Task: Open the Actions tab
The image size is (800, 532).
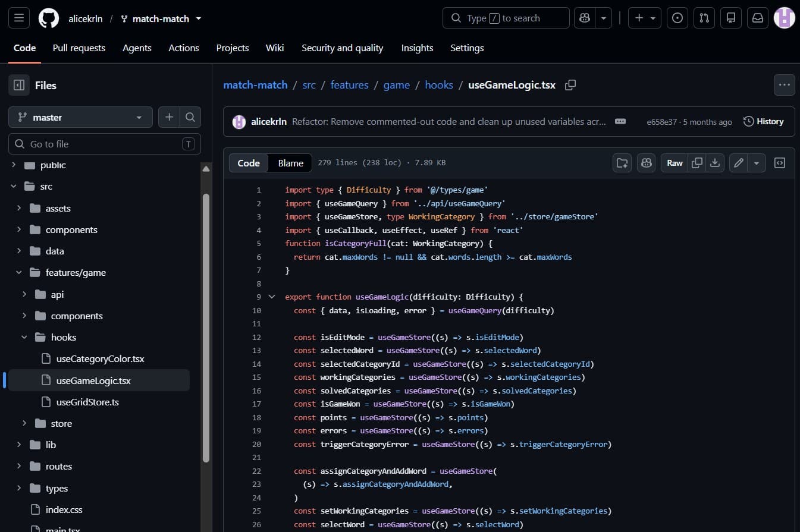Action: 184,48
